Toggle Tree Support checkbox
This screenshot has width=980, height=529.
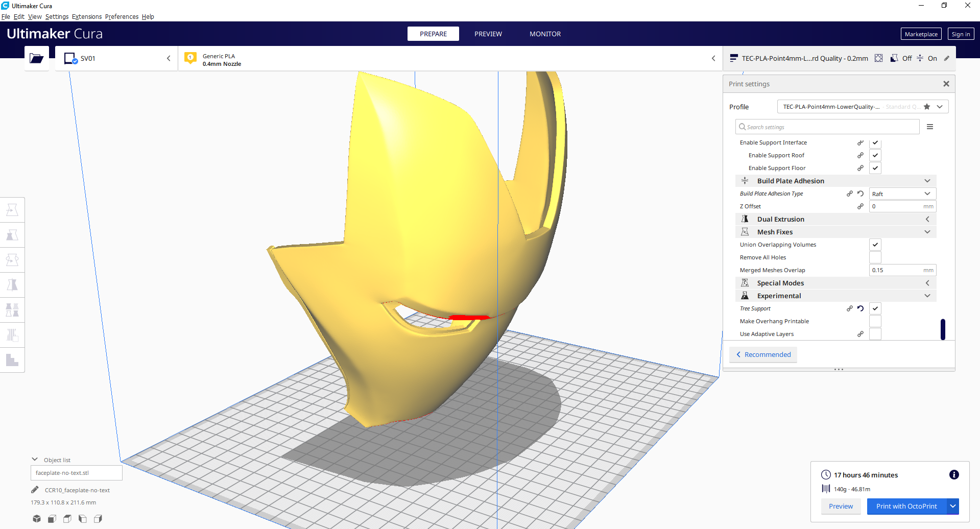point(875,308)
